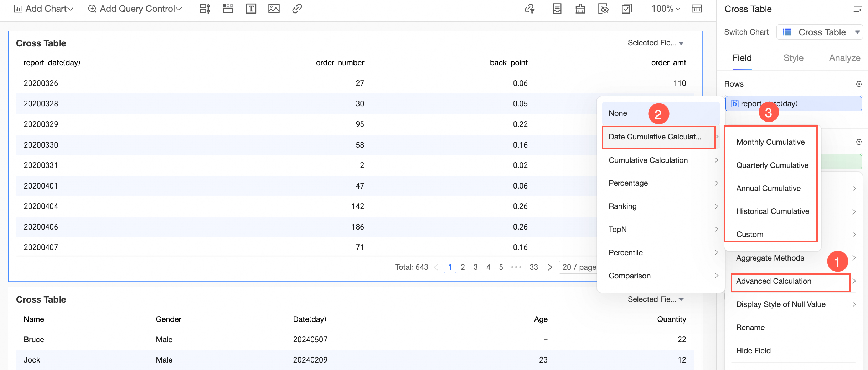The image size is (868, 370).
Task: Select Annual Cumulative option
Action: click(x=768, y=189)
